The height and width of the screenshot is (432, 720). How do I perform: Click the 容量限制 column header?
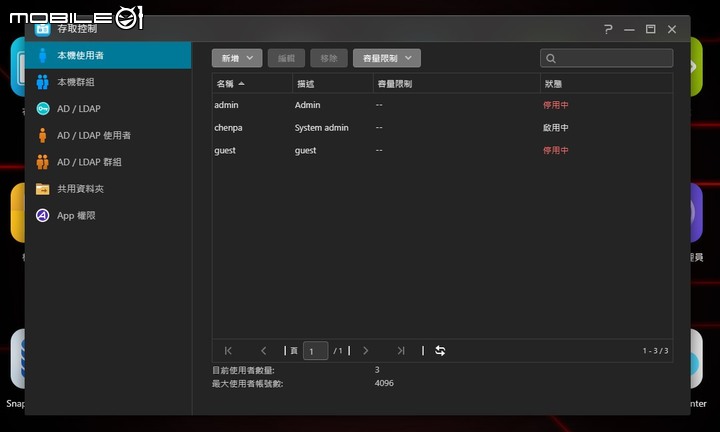456,84
